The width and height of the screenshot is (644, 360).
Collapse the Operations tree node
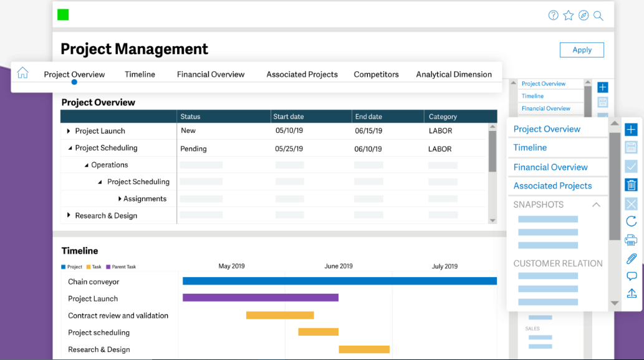click(86, 165)
